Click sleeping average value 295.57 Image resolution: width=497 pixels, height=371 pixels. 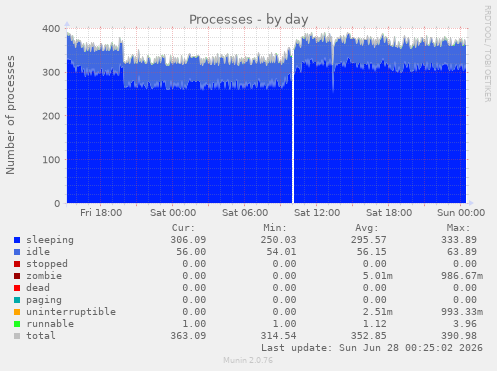(369, 240)
